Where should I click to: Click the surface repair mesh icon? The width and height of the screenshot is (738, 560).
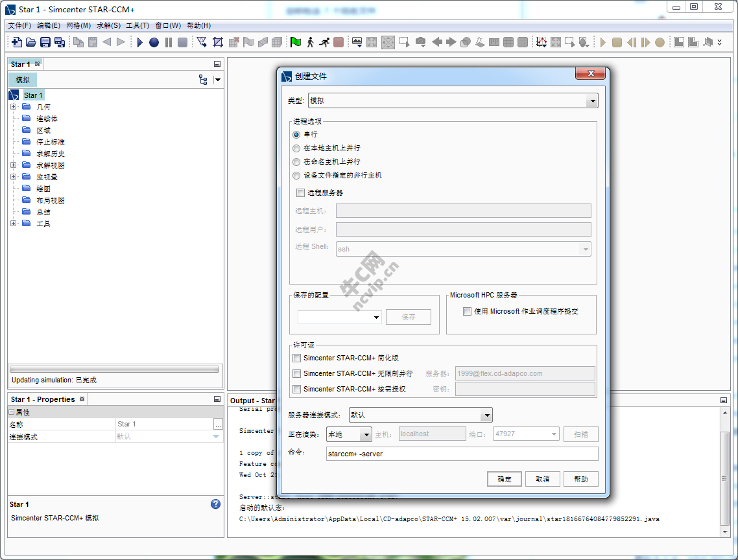[202, 42]
